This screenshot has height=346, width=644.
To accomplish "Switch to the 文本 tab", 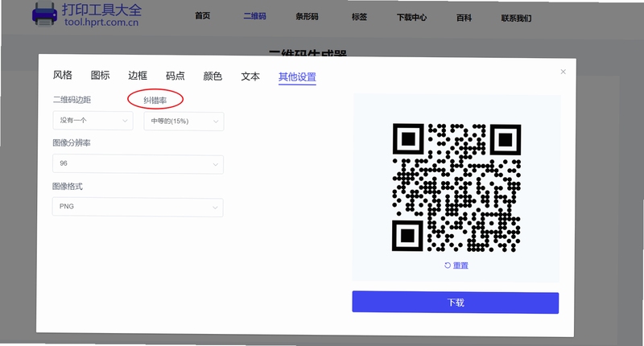I will pyautogui.click(x=250, y=76).
